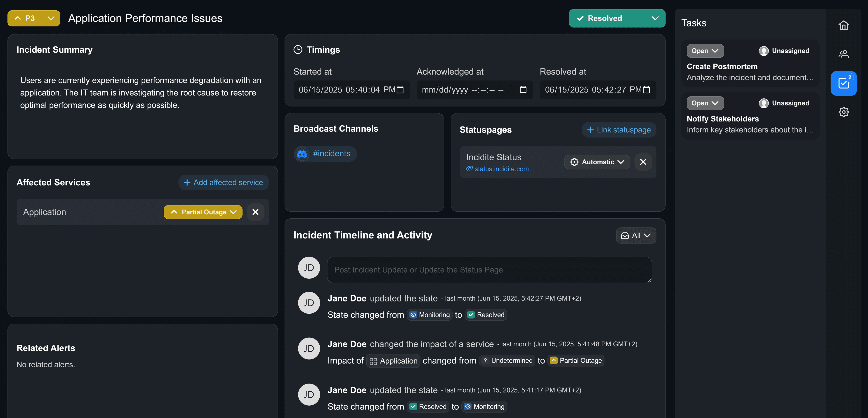Open calendar picker for Resolved at

(646, 90)
